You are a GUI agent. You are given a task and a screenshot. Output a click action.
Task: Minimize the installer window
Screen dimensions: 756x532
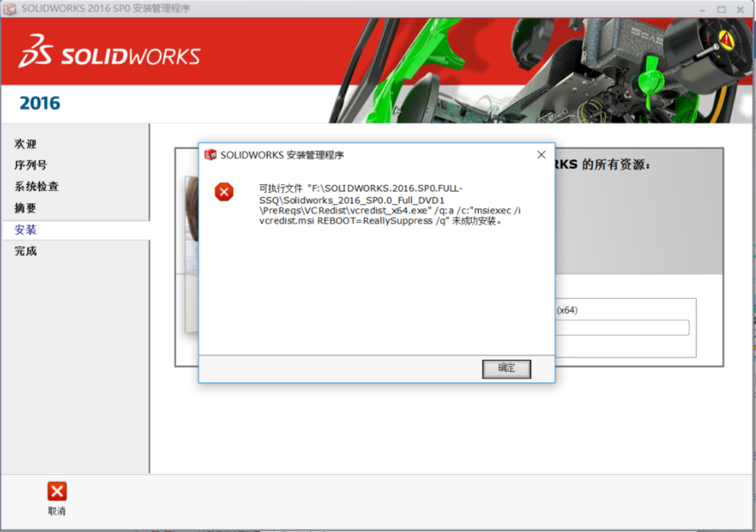coord(702,9)
